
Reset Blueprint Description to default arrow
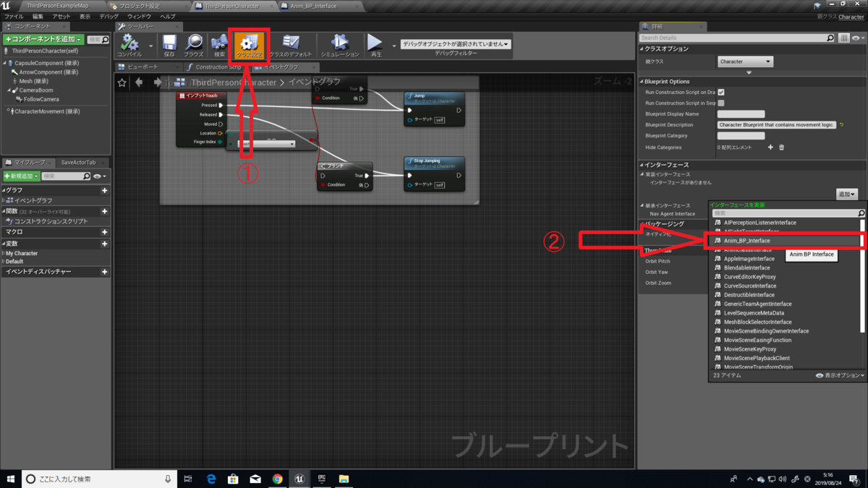click(842, 125)
